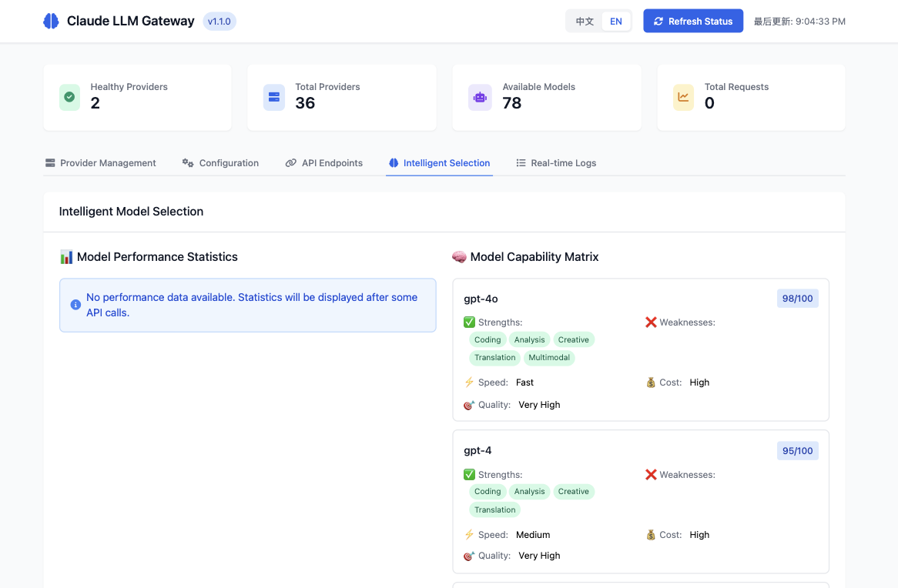Click the gpt-4 Speed value Medium
The image size is (898, 588).
(x=533, y=535)
